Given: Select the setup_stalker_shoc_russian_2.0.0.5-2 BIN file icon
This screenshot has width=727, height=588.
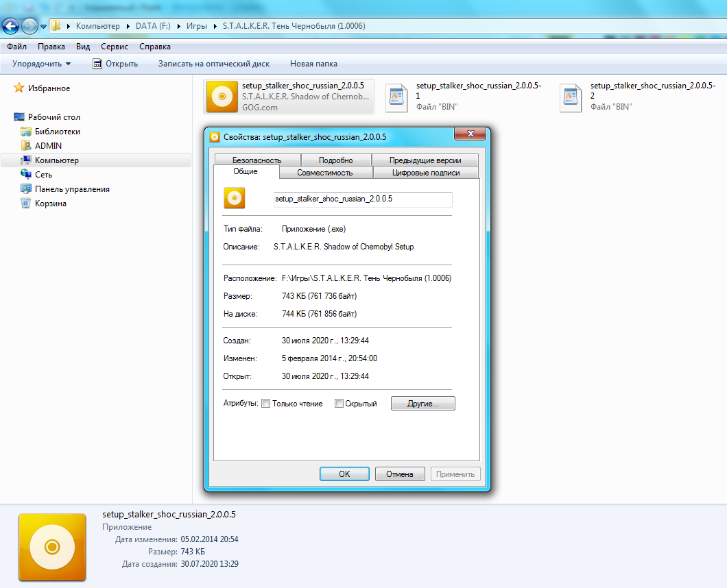Looking at the screenshot, I should [571, 98].
